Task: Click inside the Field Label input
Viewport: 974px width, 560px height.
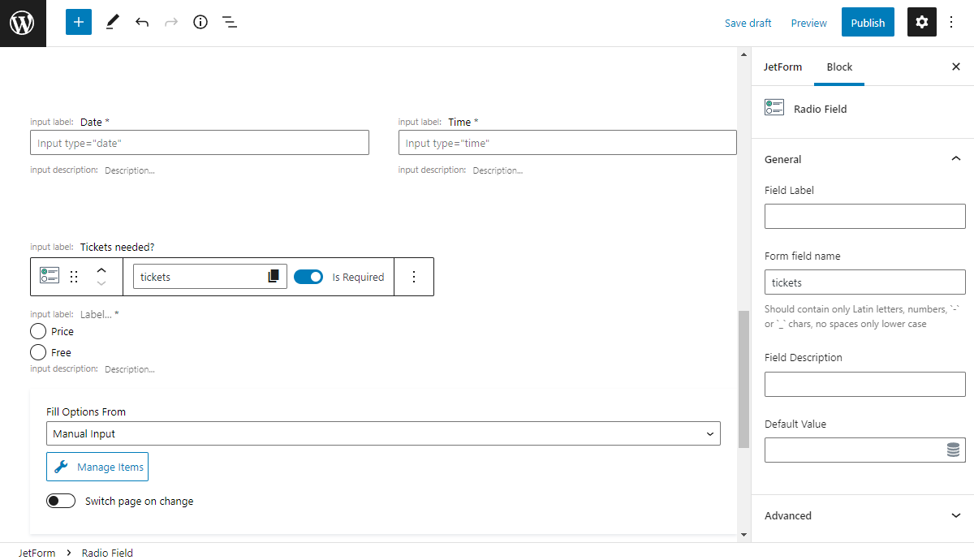Action: click(x=864, y=216)
